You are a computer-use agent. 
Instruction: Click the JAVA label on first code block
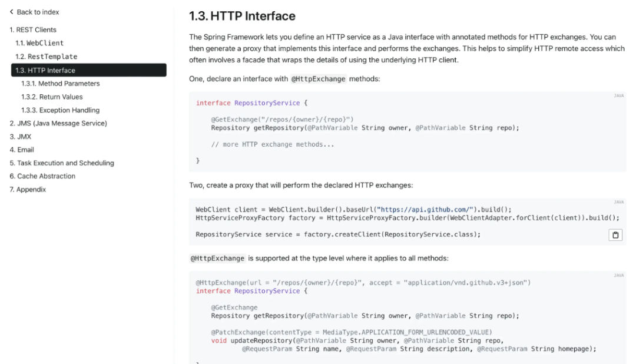618,96
